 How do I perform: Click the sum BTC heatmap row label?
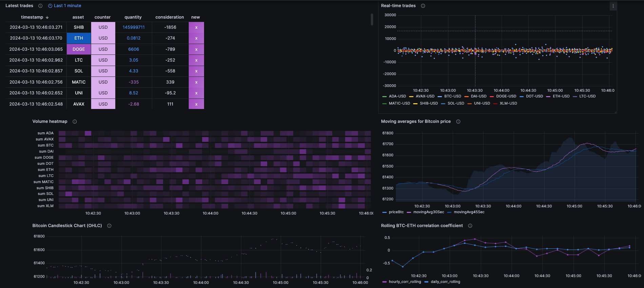pyautogui.click(x=45, y=146)
